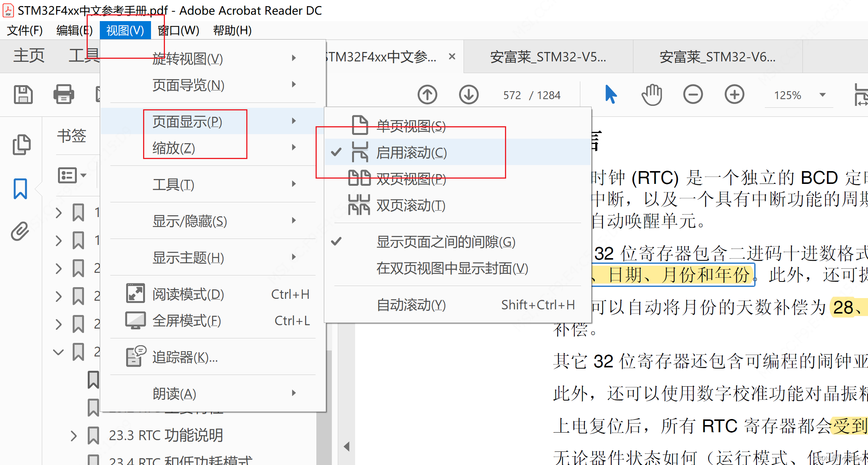This screenshot has height=465, width=868.
Task: Toggle 在双页视图中显示封面(V) option
Action: point(458,268)
